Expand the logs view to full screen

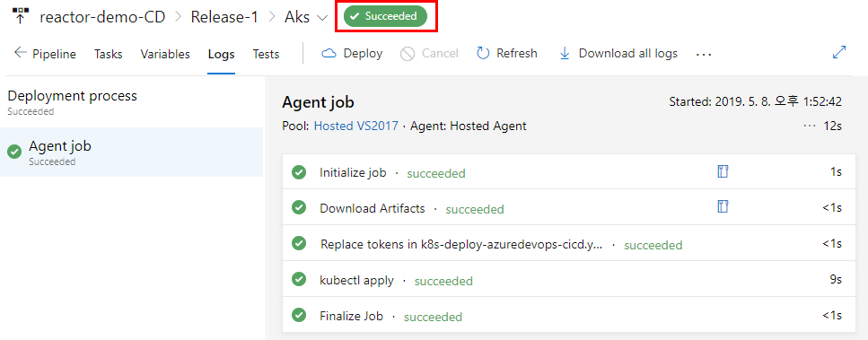point(839,53)
